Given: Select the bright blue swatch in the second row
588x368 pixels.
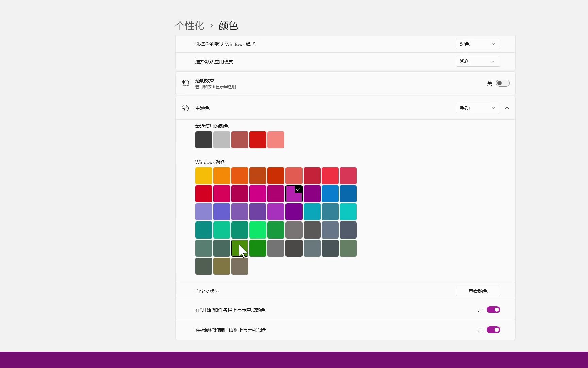Looking at the screenshot, I should pyautogui.click(x=330, y=194).
